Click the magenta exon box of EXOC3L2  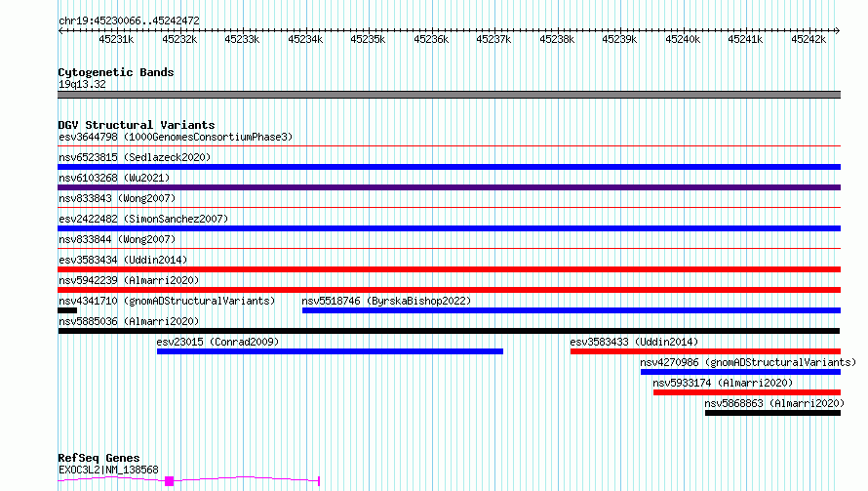tap(170, 481)
